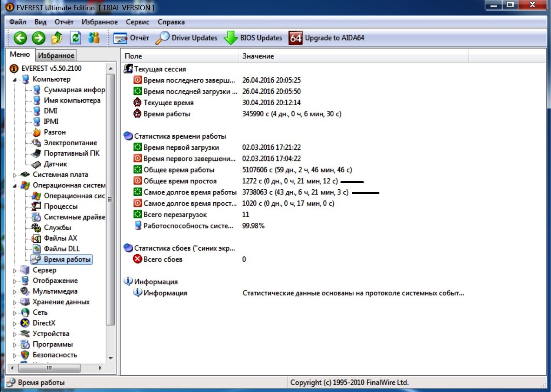Click BIOS Updates green arrow button
This screenshot has width=551, height=392.
tap(253, 38)
